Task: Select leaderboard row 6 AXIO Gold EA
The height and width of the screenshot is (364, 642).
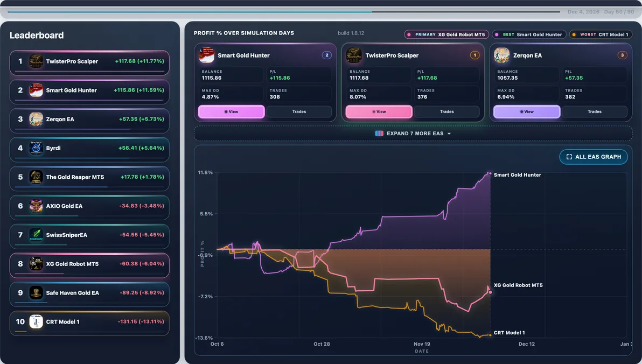Action: pyautogui.click(x=89, y=207)
